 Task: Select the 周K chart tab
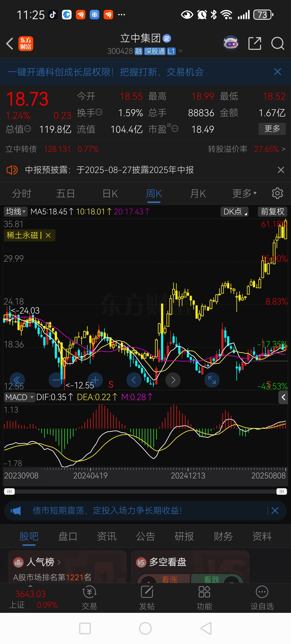coord(154,193)
